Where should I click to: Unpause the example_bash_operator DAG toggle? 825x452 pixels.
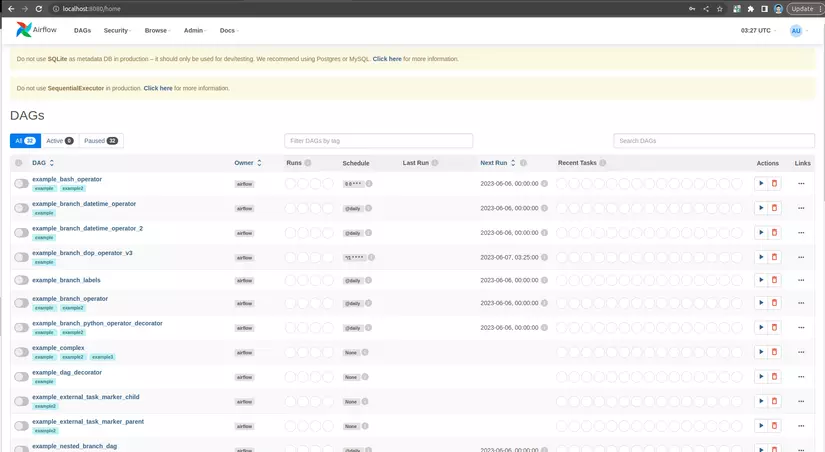tap(21, 183)
